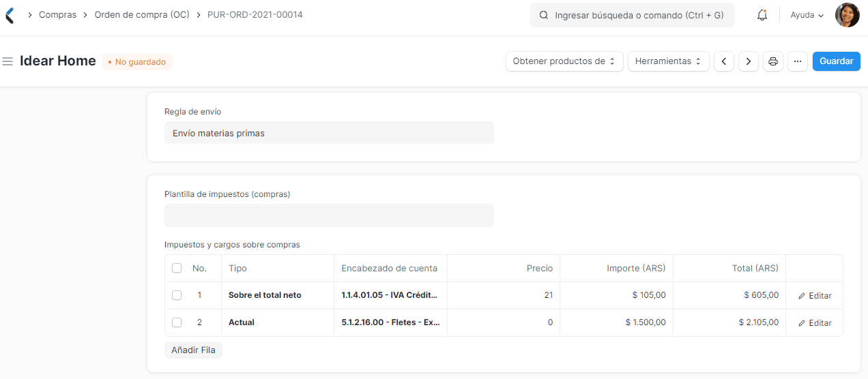The image size is (868, 379).
Task: Click the 5.1.2.16.00 - Fletes cell
Action: tap(391, 323)
